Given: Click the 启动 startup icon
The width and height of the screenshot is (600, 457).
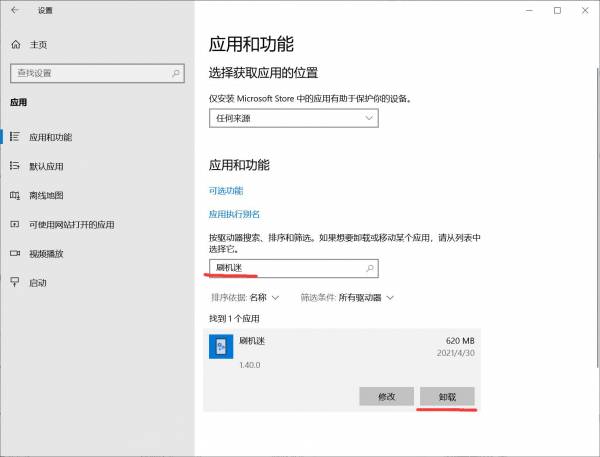Looking at the screenshot, I should click(15, 282).
